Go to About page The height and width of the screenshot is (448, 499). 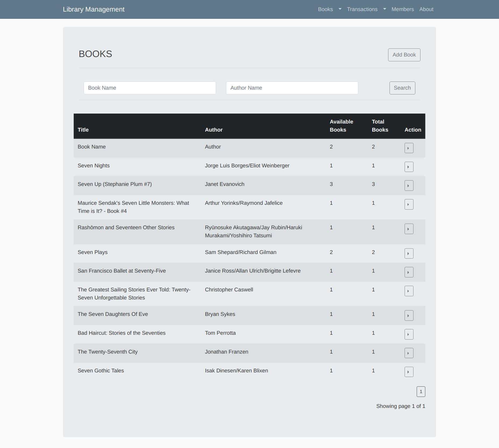[x=426, y=9]
